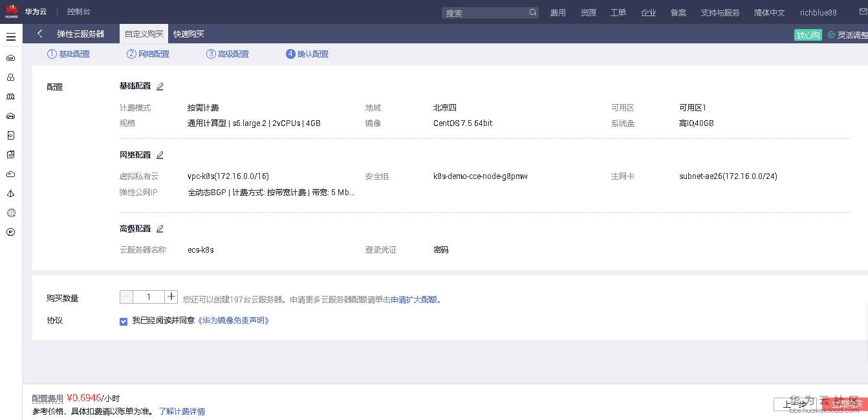The height and width of the screenshot is (420, 868).
Task: Open the cloud sidebar icon below the disk icons
Action: click(11, 174)
